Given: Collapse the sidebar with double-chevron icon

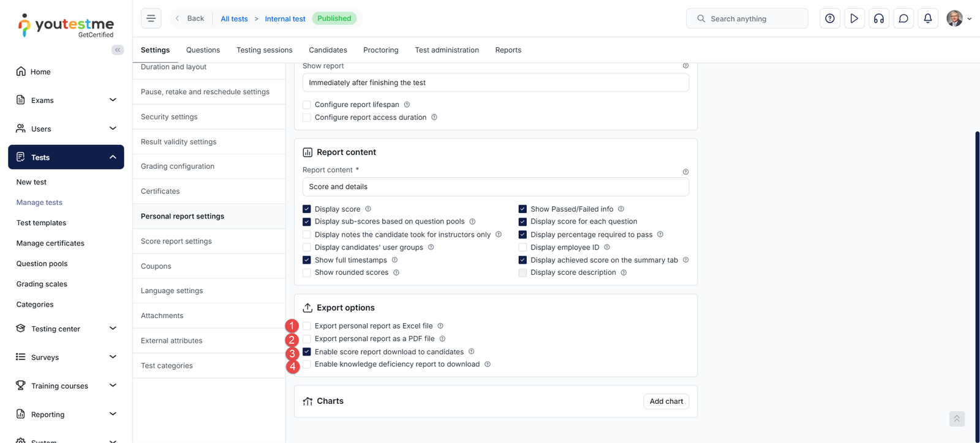Looking at the screenshot, I should [118, 50].
